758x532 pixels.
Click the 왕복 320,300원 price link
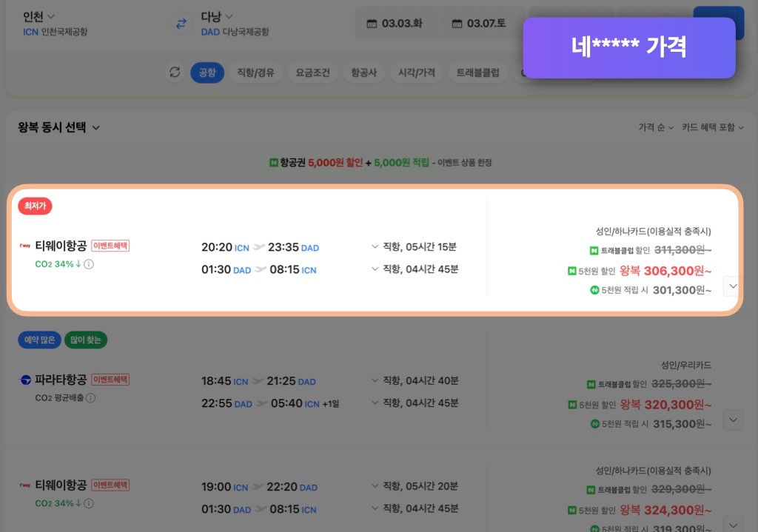pyautogui.click(x=665, y=405)
